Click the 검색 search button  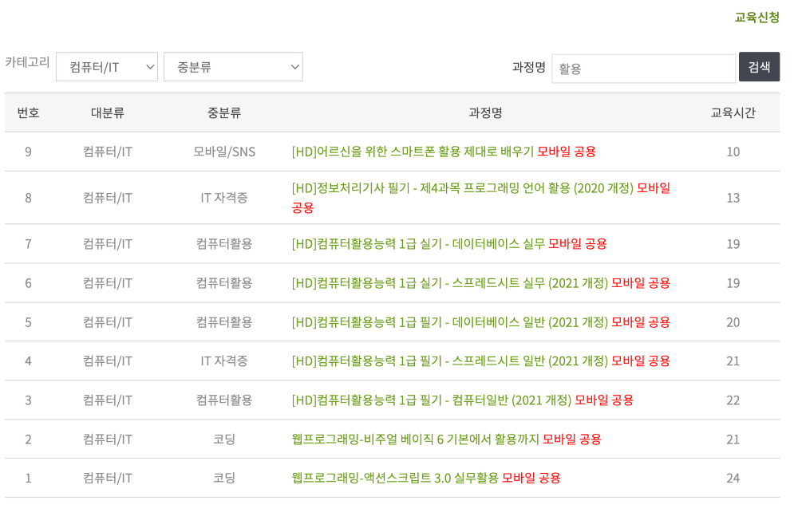(x=759, y=67)
